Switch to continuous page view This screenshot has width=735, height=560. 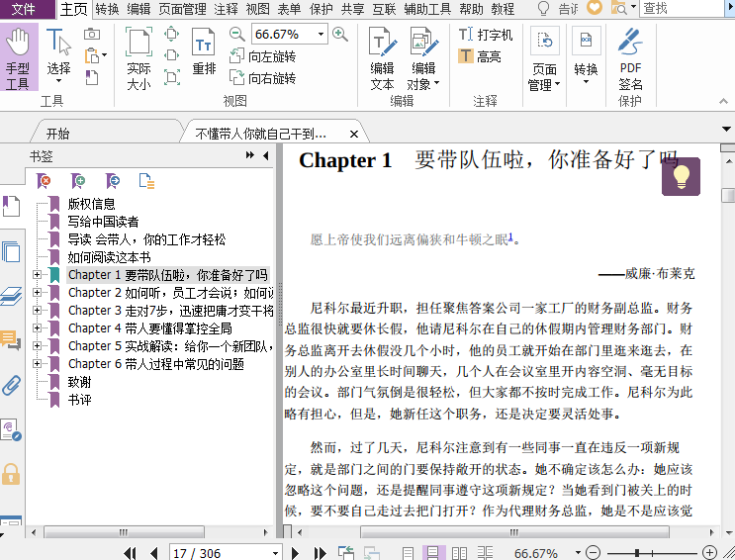(432, 553)
